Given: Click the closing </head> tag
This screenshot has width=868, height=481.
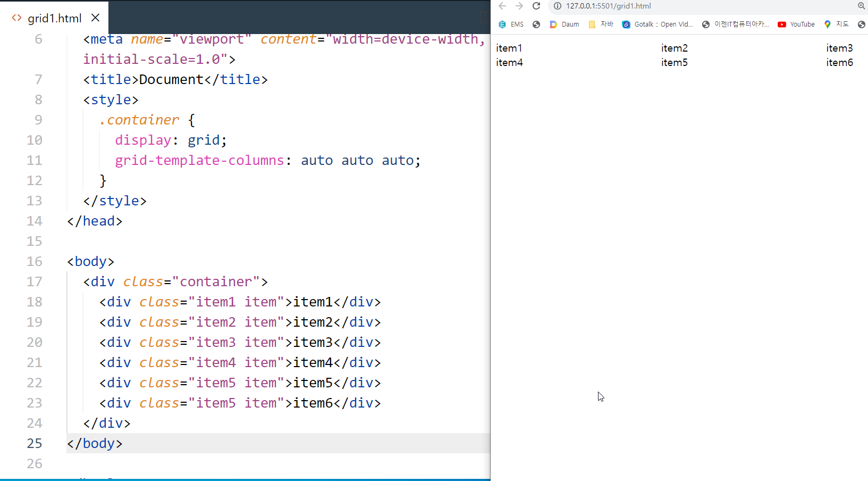Looking at the screenshot, I should [x=95, y=221].
